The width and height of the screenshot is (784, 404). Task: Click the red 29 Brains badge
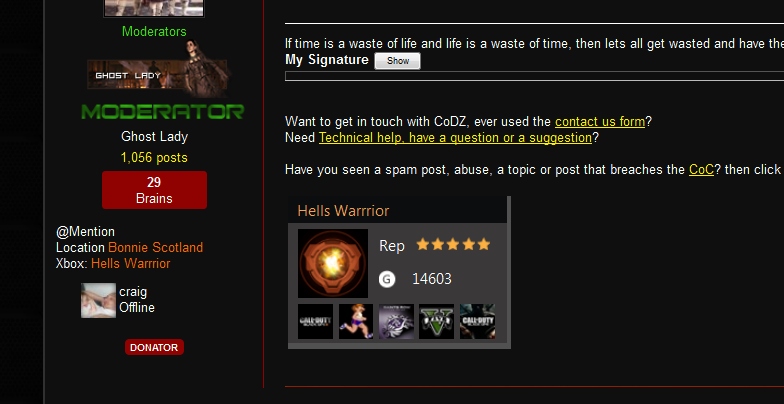click(x=154, y=190)
